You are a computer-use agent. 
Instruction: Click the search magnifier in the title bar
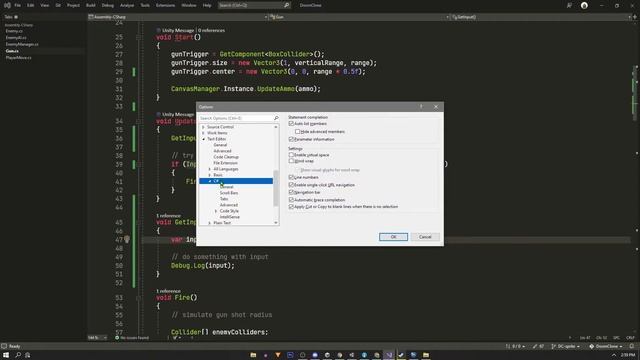coord(287,5)
